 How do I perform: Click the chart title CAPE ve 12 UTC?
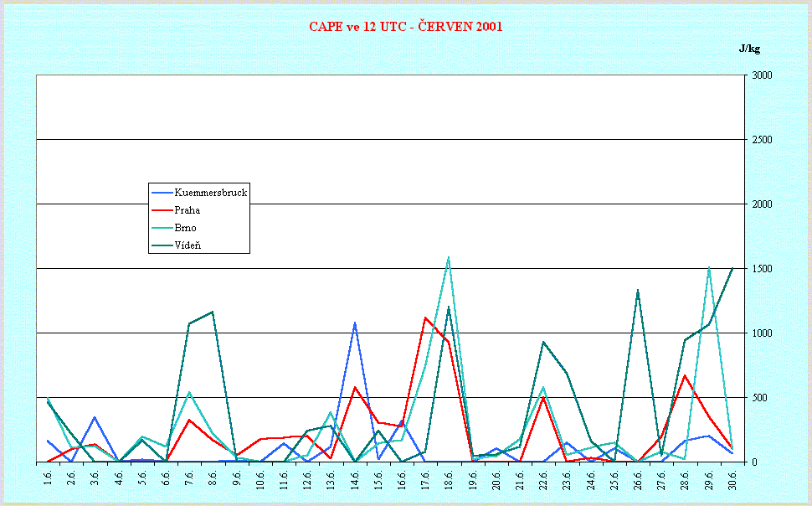[406, 27]
